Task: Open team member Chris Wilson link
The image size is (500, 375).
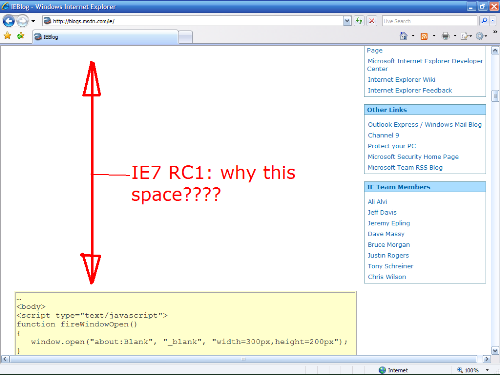Action: coord(387,277)
